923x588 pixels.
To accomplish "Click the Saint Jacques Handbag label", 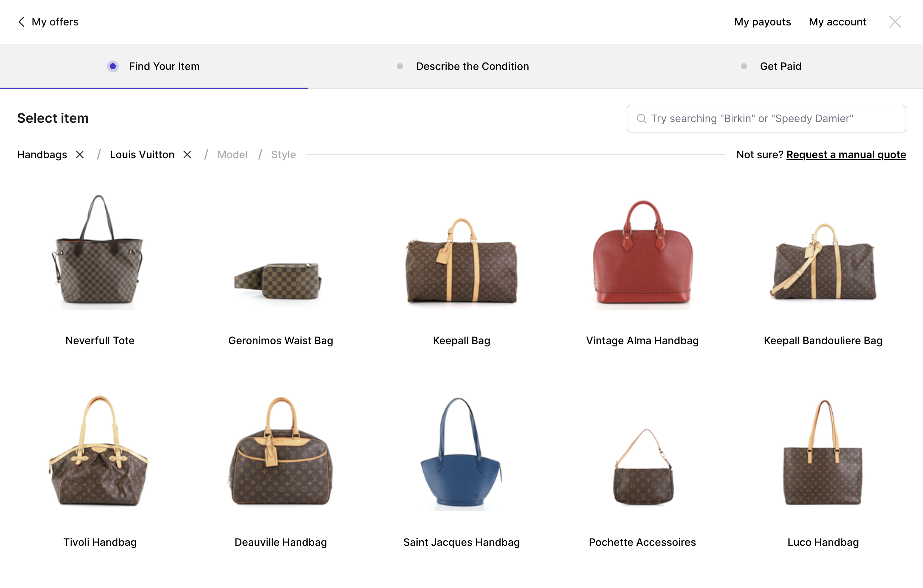I will click(461, 542).
